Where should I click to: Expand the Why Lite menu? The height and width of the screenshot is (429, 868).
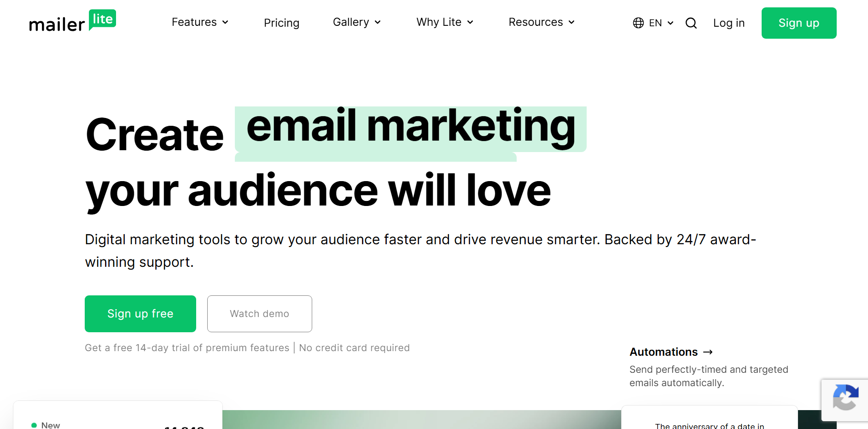point(444,22)
